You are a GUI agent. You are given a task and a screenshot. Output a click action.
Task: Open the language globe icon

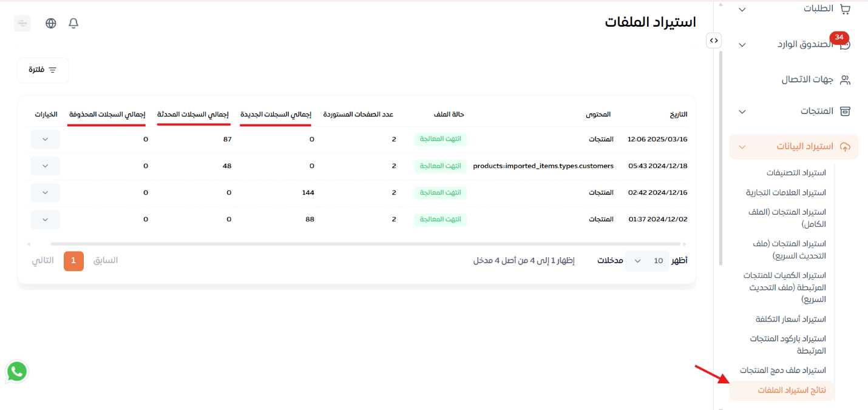(x=51, y=23)
